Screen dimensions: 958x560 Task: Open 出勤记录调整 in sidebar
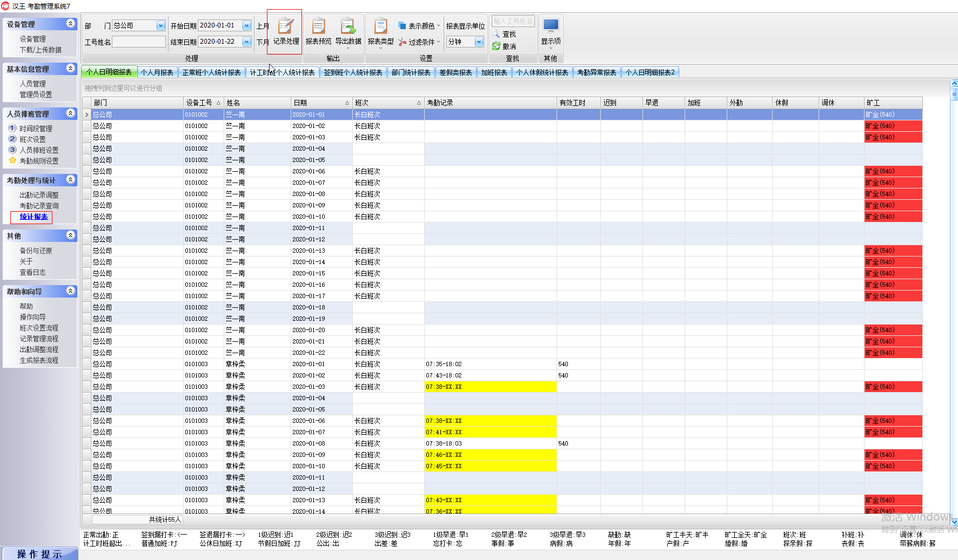click(x=39, y=195)
